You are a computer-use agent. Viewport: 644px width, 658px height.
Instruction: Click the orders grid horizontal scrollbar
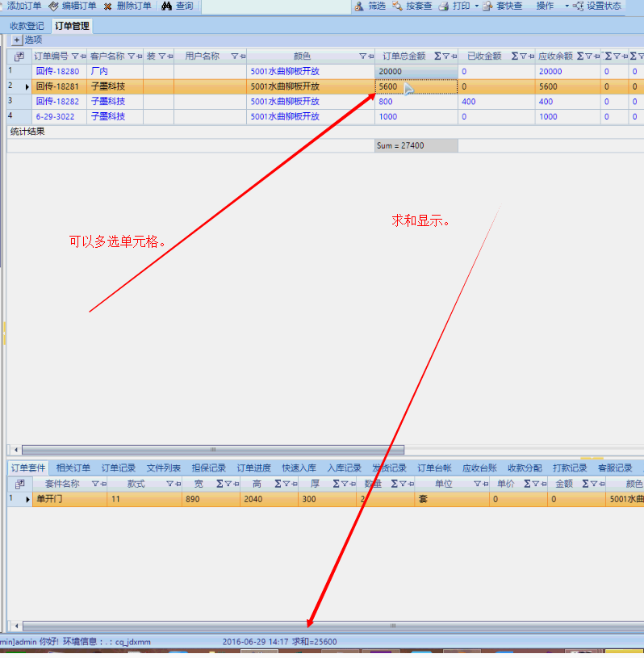pyautogui.click(x=213, y=450)
